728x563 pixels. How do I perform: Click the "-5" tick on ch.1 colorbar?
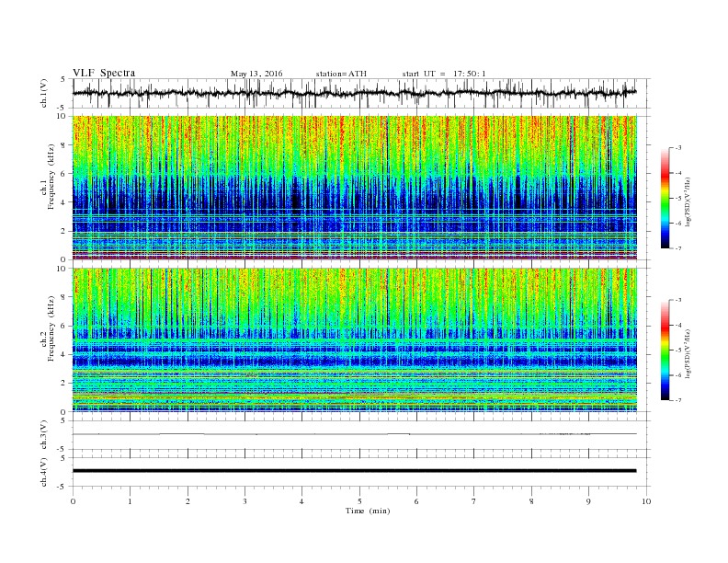678,199
